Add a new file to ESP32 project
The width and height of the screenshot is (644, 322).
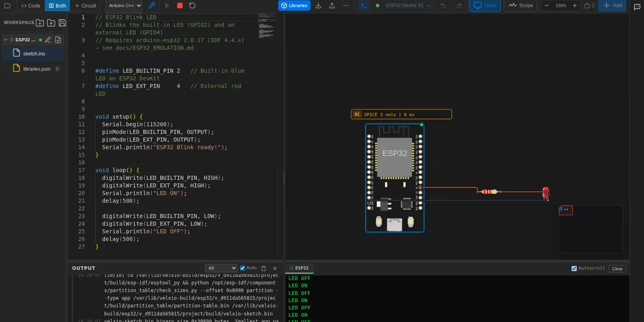click(x=58, y=40)
